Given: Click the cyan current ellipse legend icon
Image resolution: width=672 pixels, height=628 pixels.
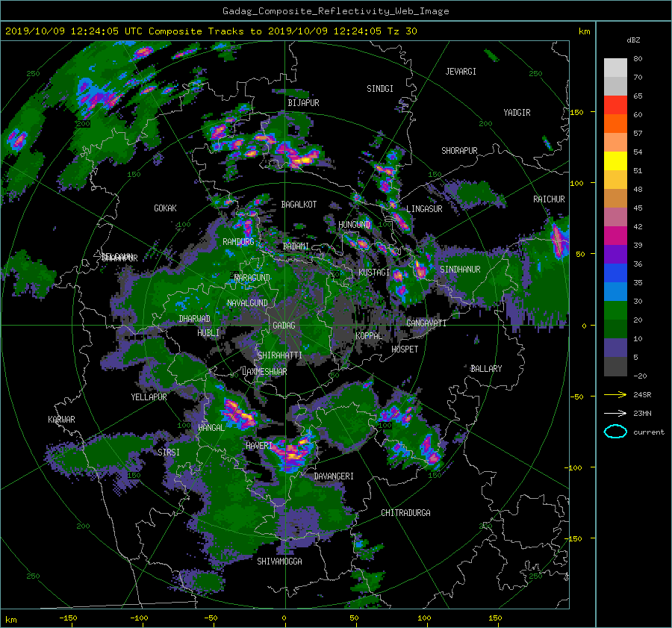Looking at the screenshot, I should (x=615, y=432).
